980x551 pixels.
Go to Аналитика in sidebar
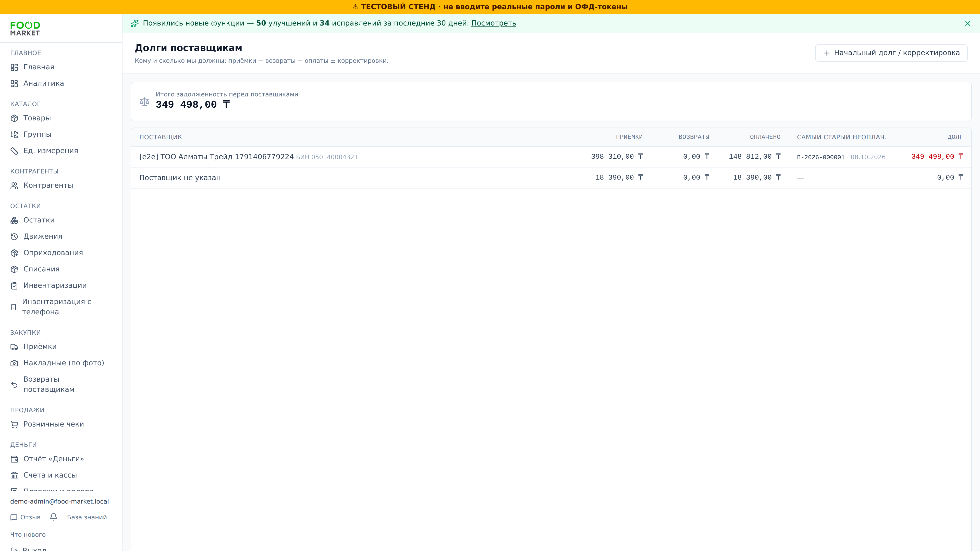click(43, 83)
